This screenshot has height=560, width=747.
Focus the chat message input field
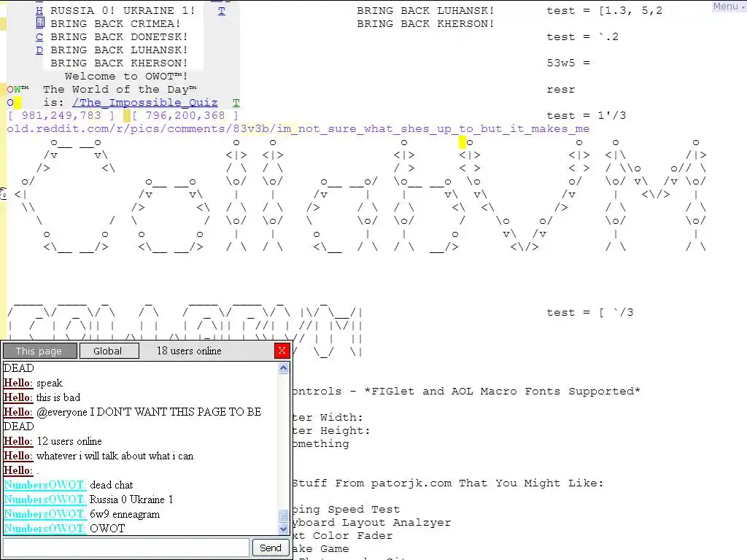(x=126, y=548)
